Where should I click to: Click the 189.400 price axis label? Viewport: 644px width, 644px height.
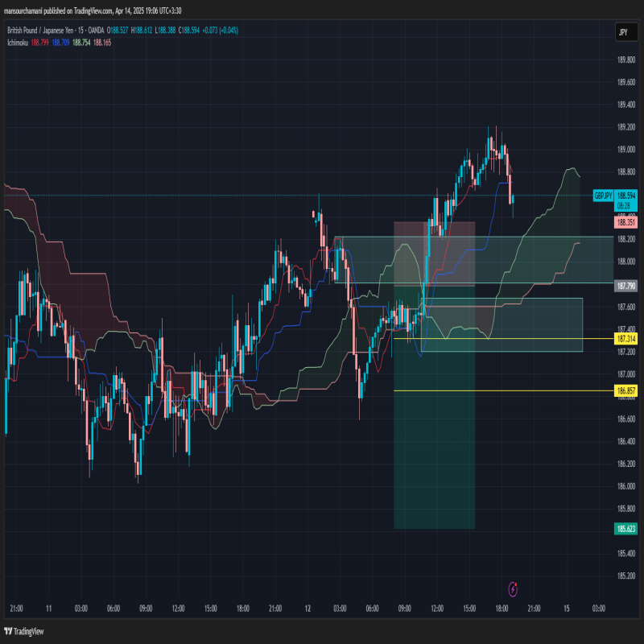tap(626, 105)
